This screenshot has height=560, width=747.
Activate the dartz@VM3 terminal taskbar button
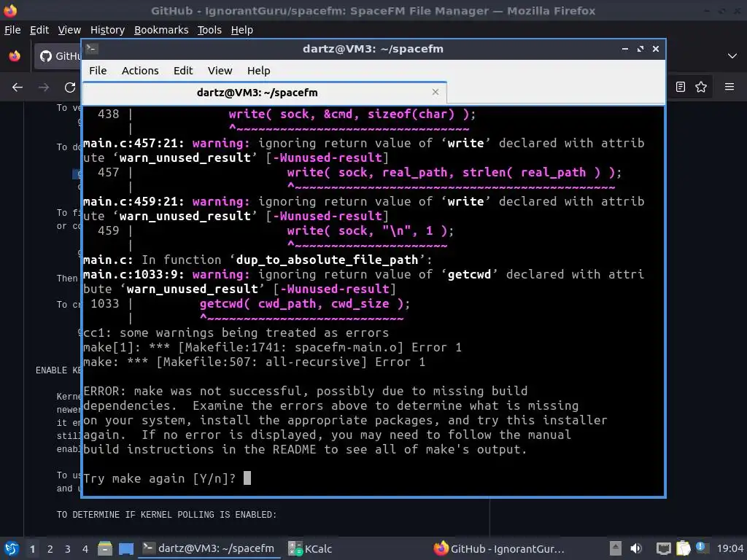pyautogui.click(x=209, y=548)
